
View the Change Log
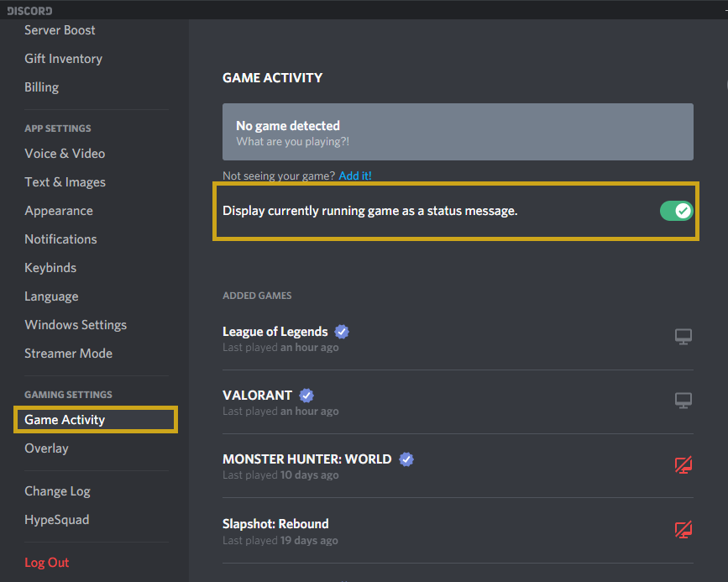click(x=58, y=491)
